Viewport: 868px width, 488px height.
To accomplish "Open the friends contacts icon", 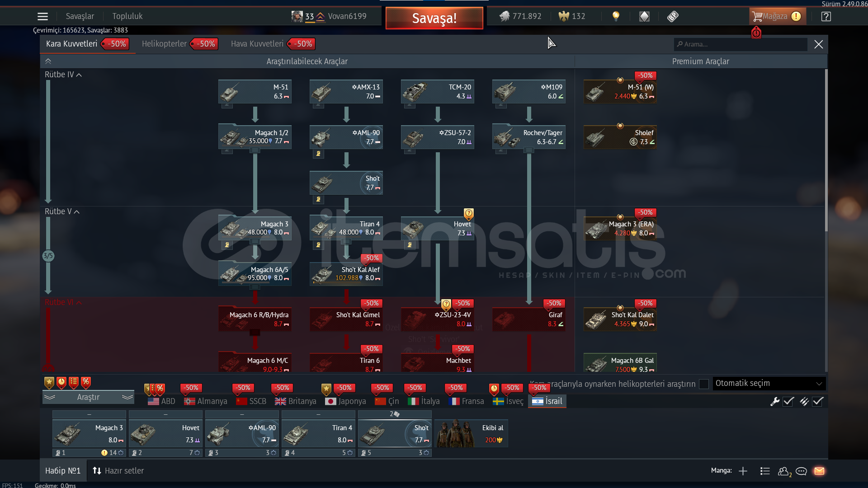I will (x=783, y=471).
